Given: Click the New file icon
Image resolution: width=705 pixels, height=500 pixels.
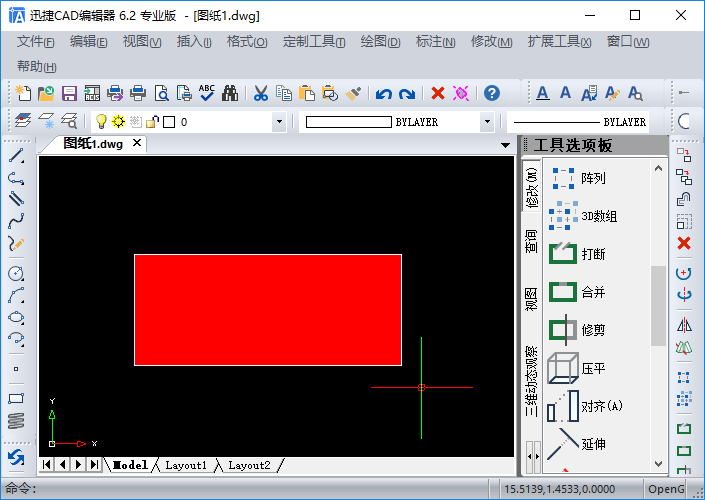Looking at the screenshot, I should 23,93.
